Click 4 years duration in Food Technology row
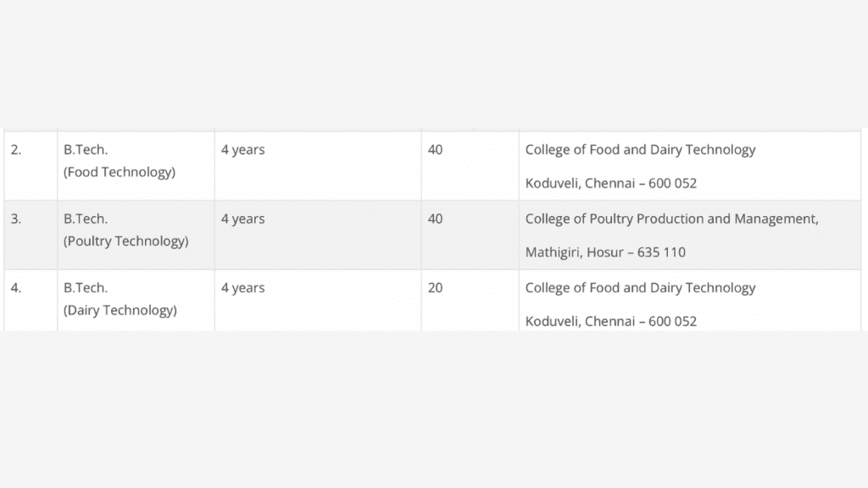The width and height of the screenshot is (868, 488). pyautogui.click(x=243, y=150)
